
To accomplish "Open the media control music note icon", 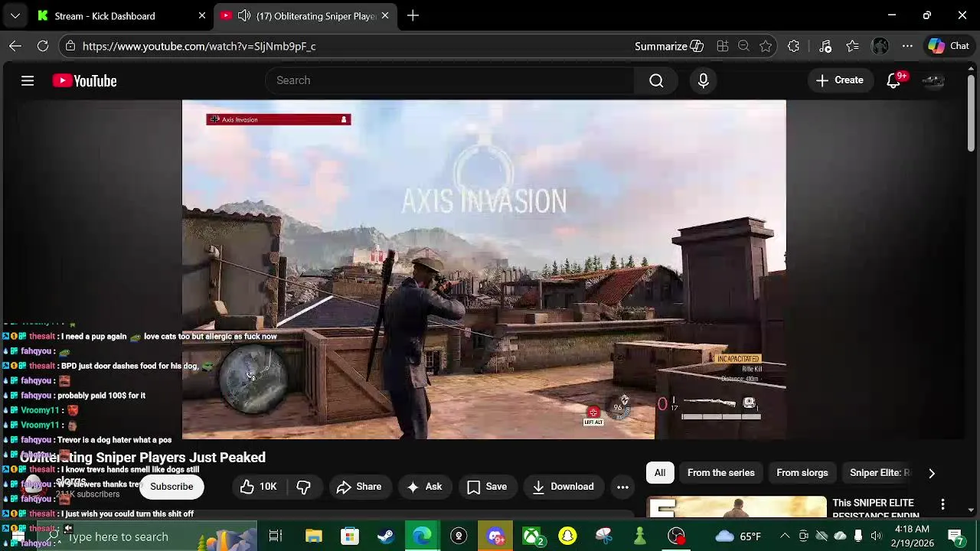I will point(825,46).
